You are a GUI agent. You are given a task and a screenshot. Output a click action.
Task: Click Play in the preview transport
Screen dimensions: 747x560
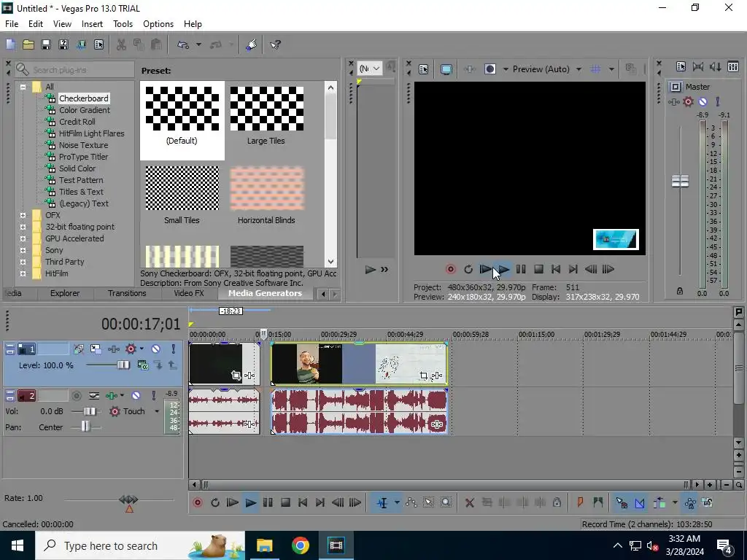click(x=503, y=270)
